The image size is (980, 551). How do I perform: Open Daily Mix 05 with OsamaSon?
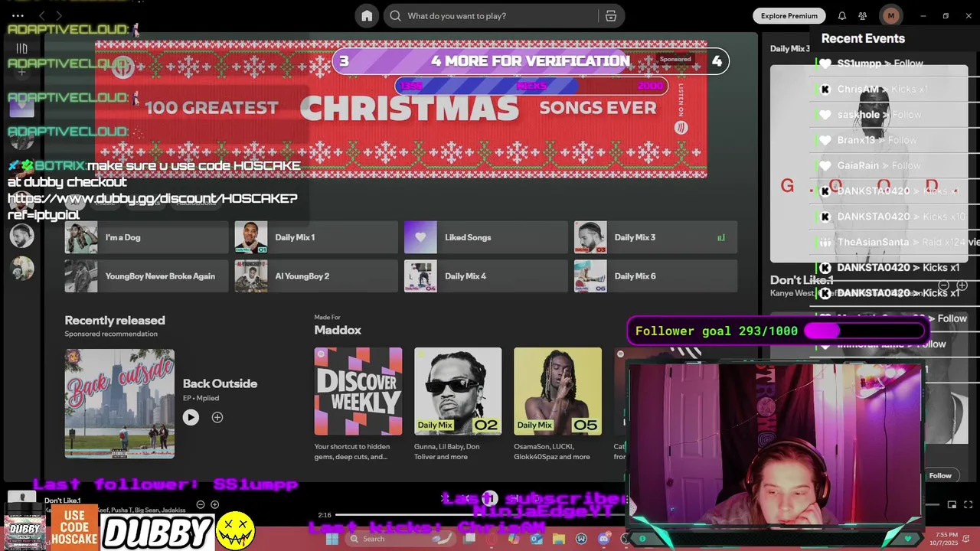(557, 391)
